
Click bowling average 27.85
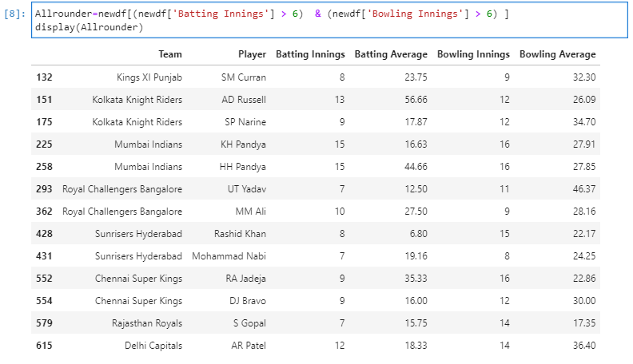click(584, 167)
